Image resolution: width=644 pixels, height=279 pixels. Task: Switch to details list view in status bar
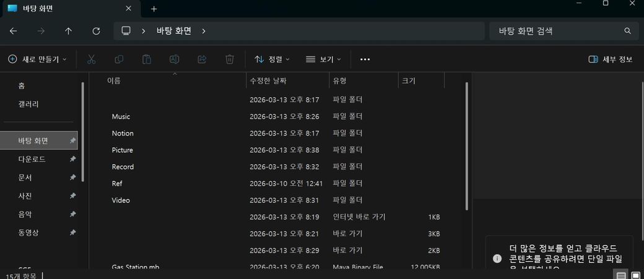point(620,275)
